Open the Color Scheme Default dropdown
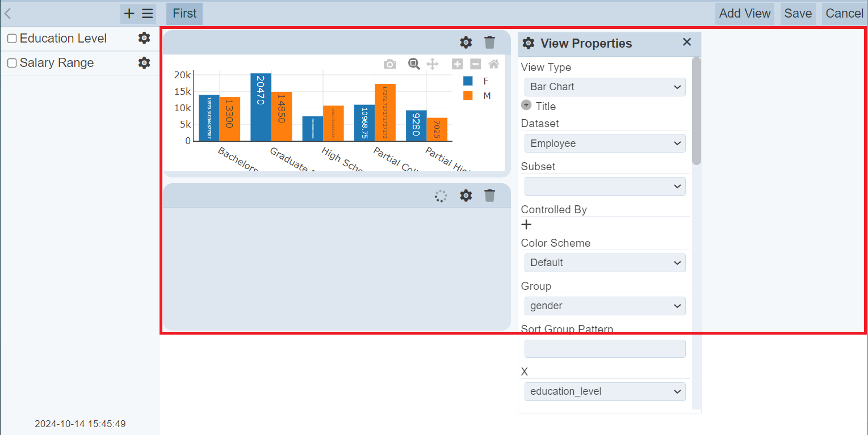 tap(605, 263)
